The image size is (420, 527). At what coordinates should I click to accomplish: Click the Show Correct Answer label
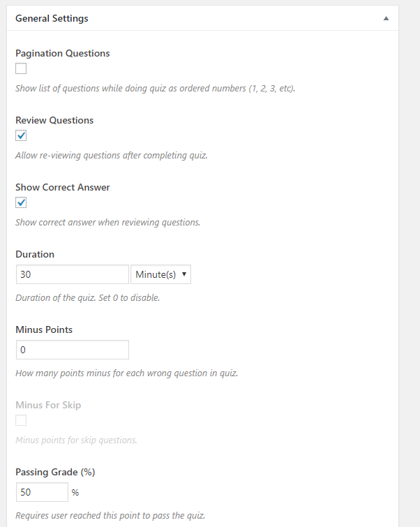click(63, 187)
